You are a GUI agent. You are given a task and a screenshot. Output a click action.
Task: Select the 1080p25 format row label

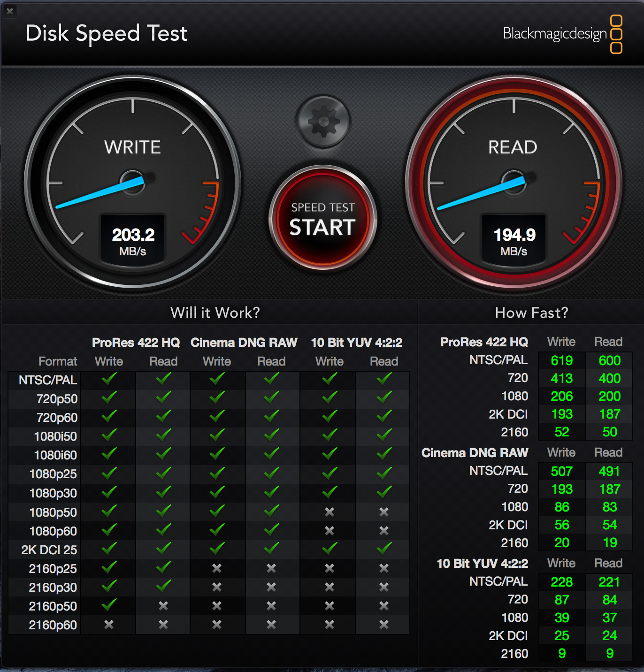[x=53, y=474]
